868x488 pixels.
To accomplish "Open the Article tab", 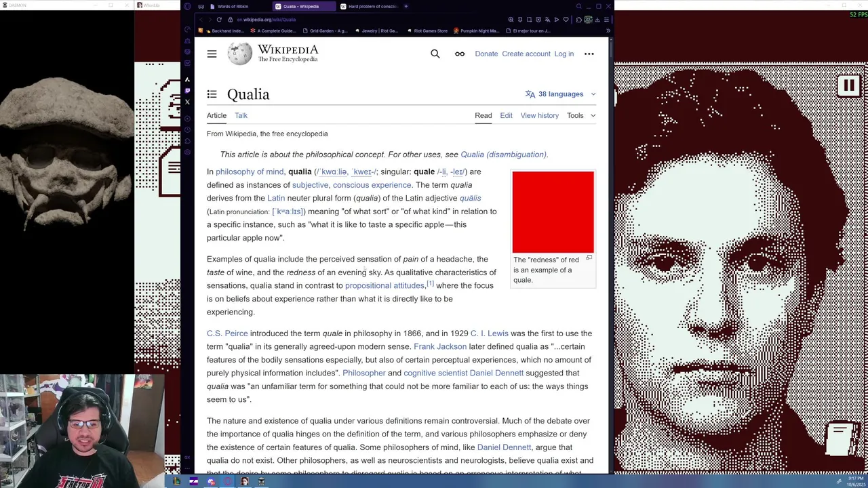I will click(216, 115).
